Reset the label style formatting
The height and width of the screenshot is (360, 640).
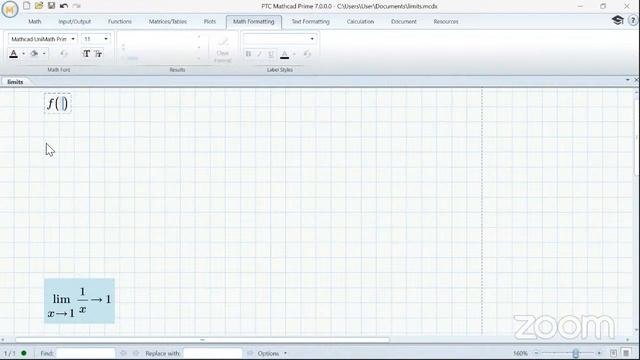[x=307, y=54]
